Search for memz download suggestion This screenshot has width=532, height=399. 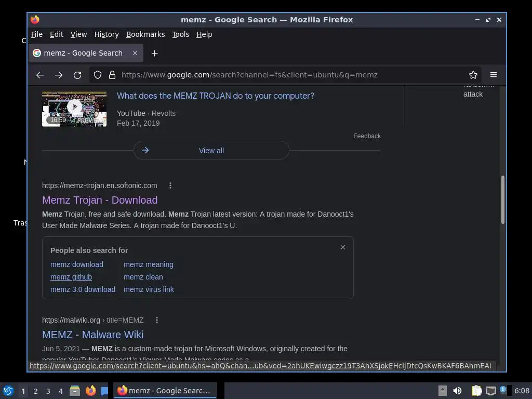pyautogui.click(x=77, y=264)
